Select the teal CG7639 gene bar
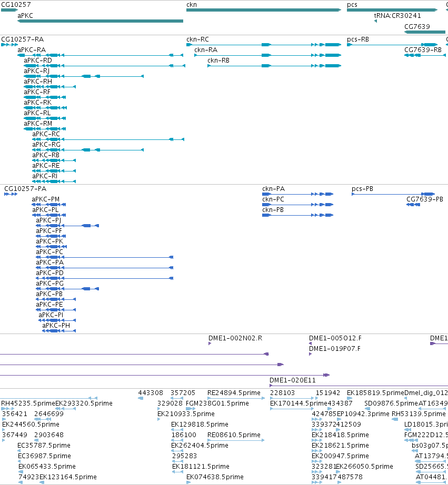 tap(425, 32)
